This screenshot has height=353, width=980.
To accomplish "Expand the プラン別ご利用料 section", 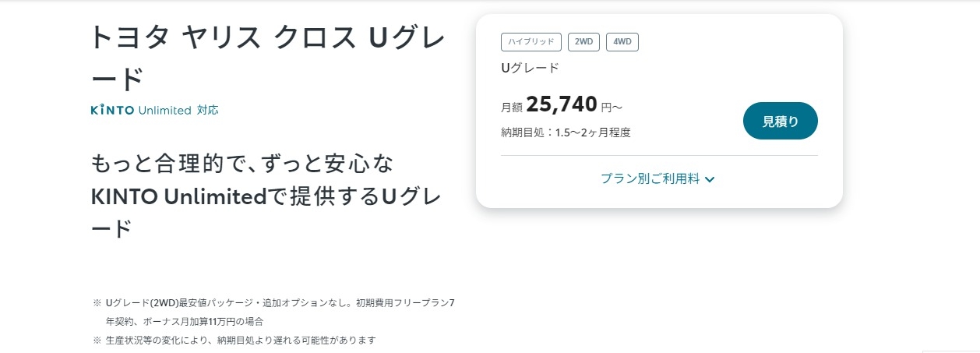I will (658, 178).
